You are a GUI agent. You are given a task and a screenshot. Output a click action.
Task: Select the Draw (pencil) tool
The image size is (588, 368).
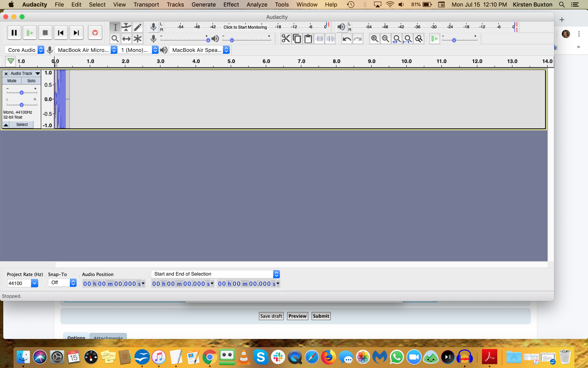coord(138,27)
